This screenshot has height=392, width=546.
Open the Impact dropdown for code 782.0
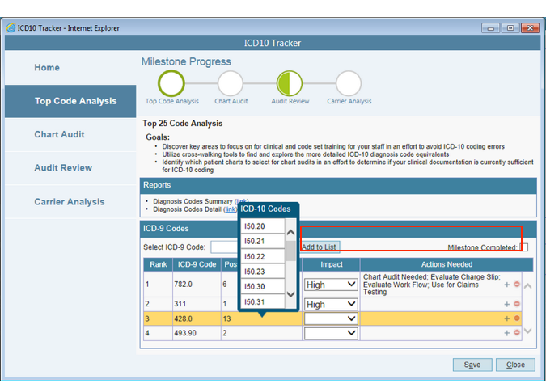pos(331,285)
